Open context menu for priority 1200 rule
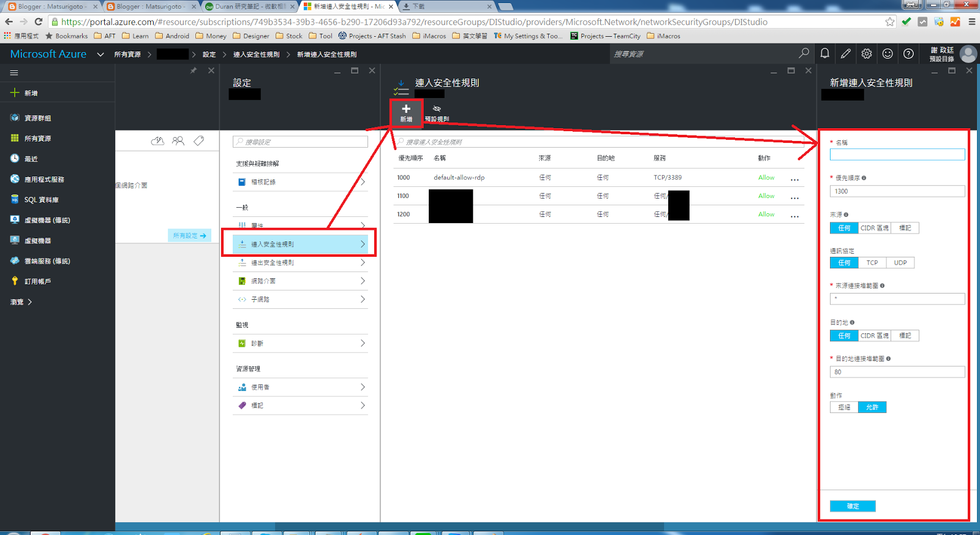The image size is (980, 535). tap(794, 215)
